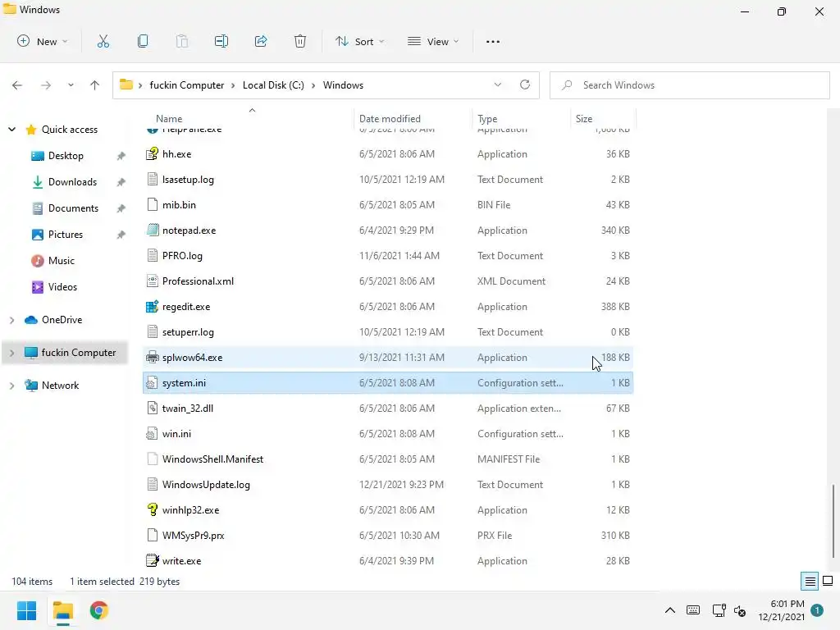Click the vertical scrollbar thumb
This screenshot has height=630, width=840.
(x=833, y=521)
